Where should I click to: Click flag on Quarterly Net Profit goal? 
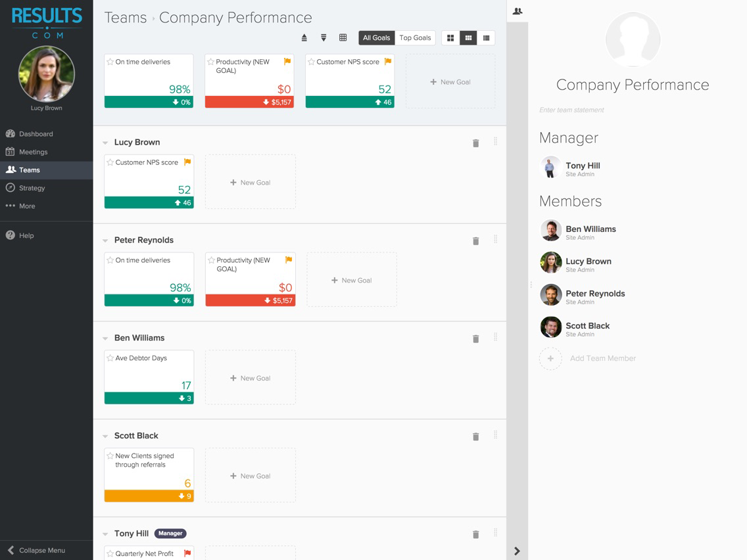pyautogui.click(x=187, y=553)
